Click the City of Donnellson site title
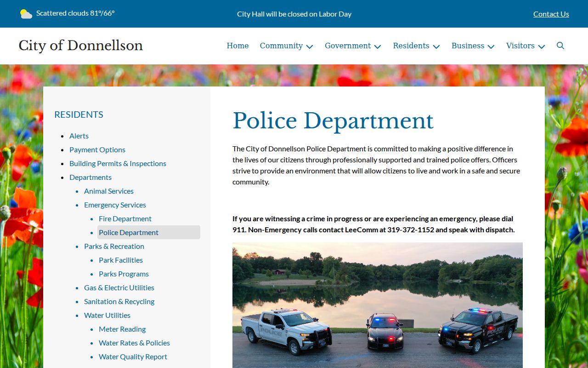This screenshot has width=588, height=368. click(x=81, y=46)
